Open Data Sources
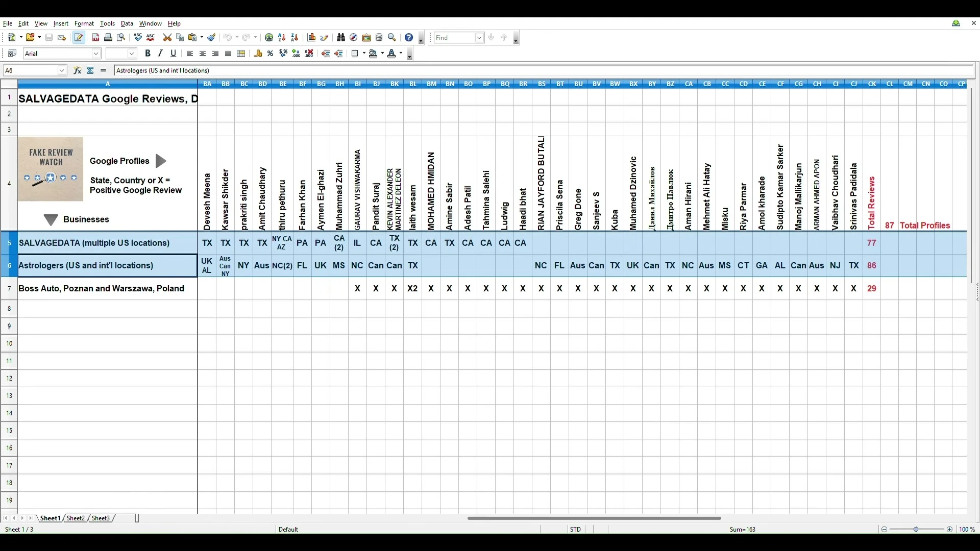The height and width of the screenshot is (551, 980). (379, 38)
